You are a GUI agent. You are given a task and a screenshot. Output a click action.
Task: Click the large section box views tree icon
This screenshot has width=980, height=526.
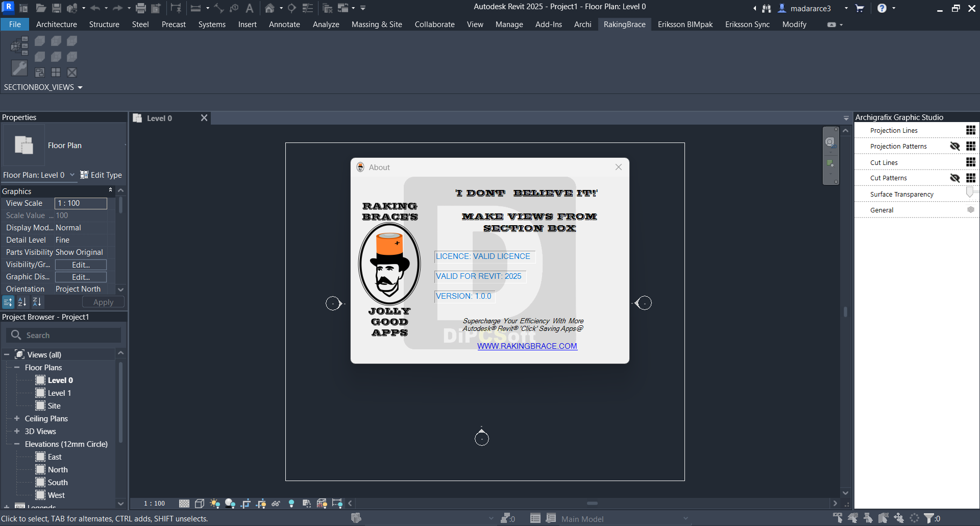point(19,46)
